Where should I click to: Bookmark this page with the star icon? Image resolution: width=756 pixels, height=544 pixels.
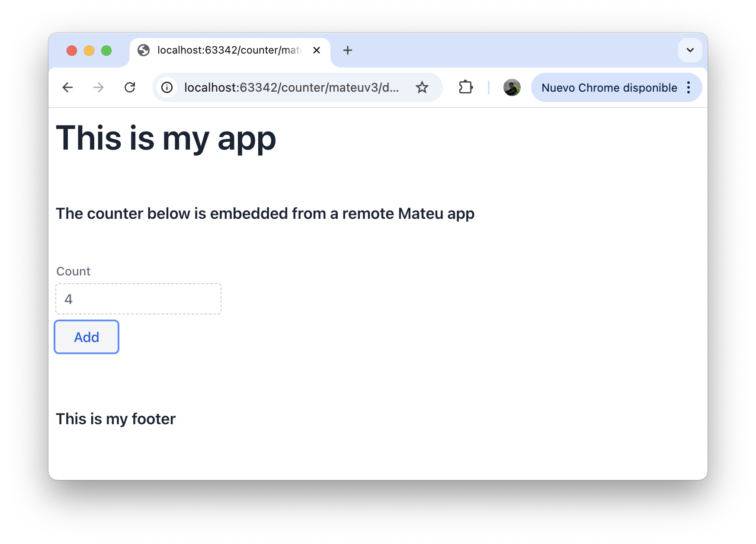[x=422, y=87]
